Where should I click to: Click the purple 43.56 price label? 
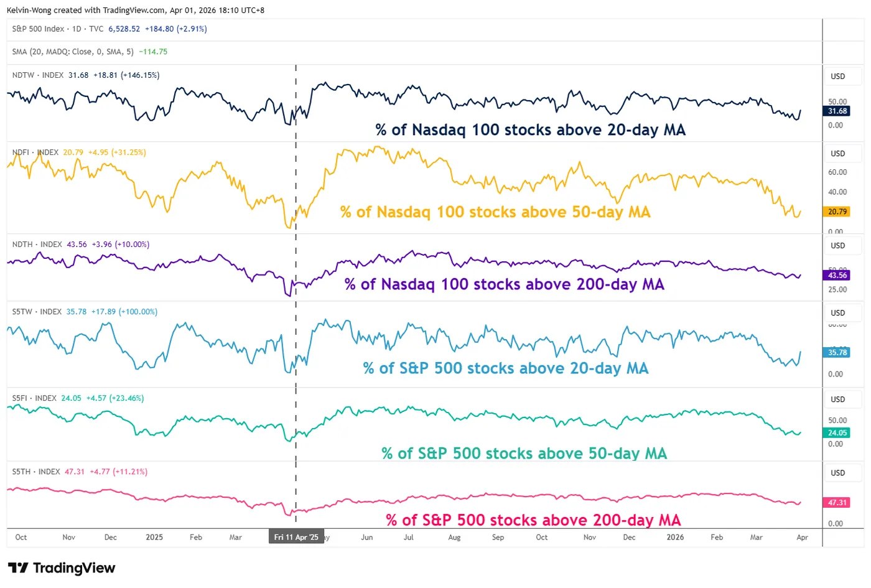coord(837,275)
